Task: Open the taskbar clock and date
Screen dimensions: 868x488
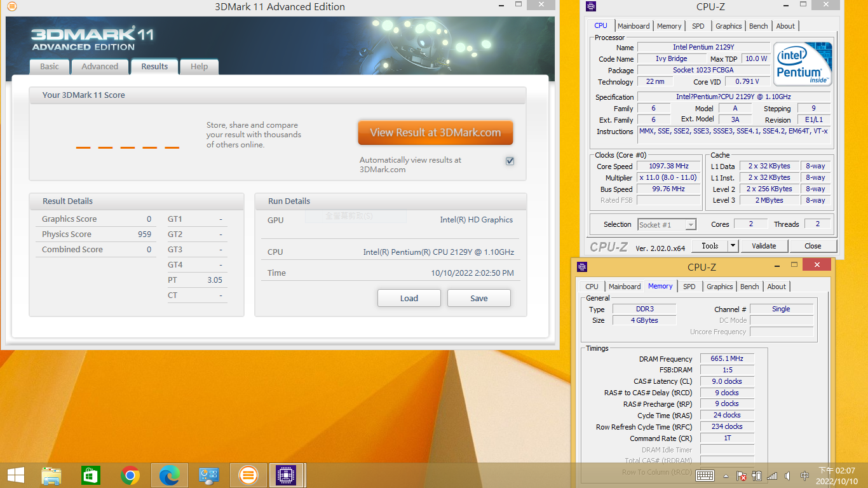Action: (x=837, y=476)
